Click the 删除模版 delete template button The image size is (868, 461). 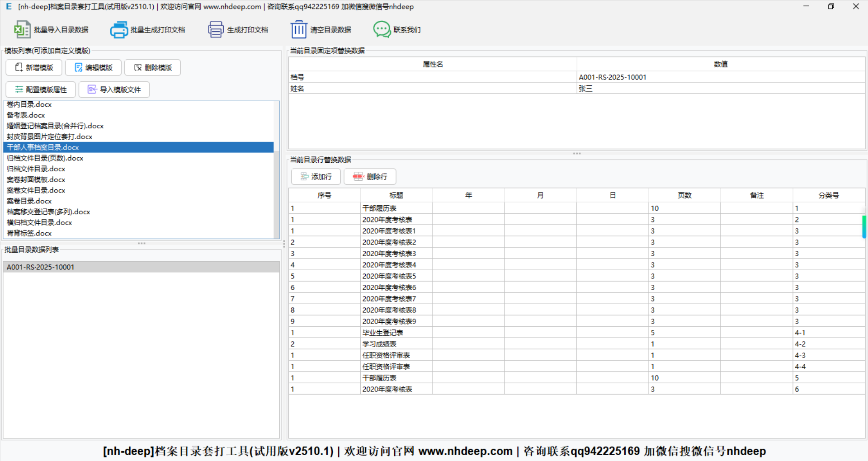tap(153, 68)
